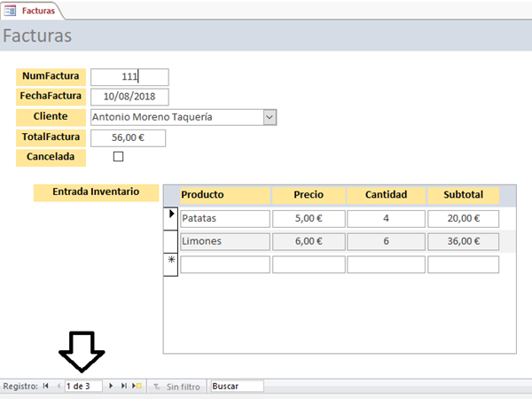The image size is (532, 399).
Task: Select the FechaFactura date field
Action: [129, 97]
